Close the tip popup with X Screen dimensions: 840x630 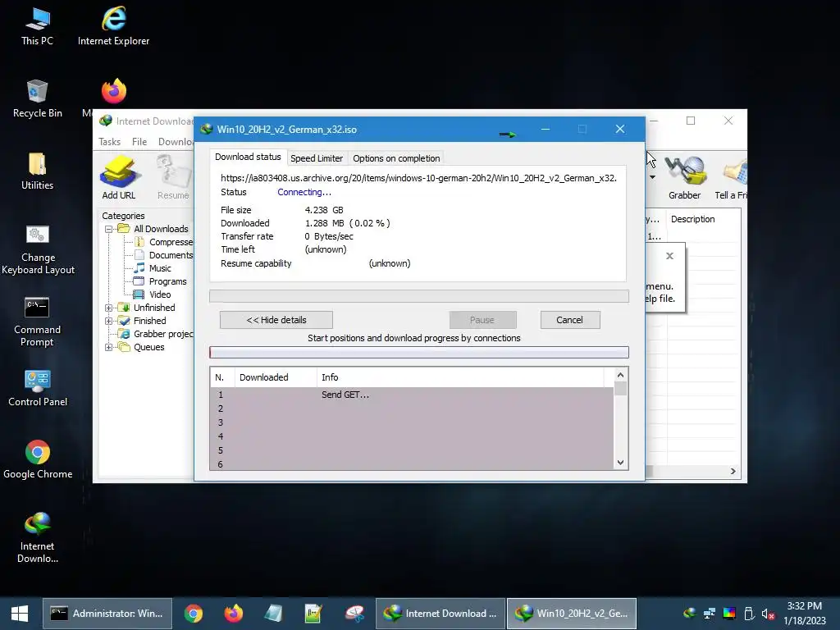[669, 256]
